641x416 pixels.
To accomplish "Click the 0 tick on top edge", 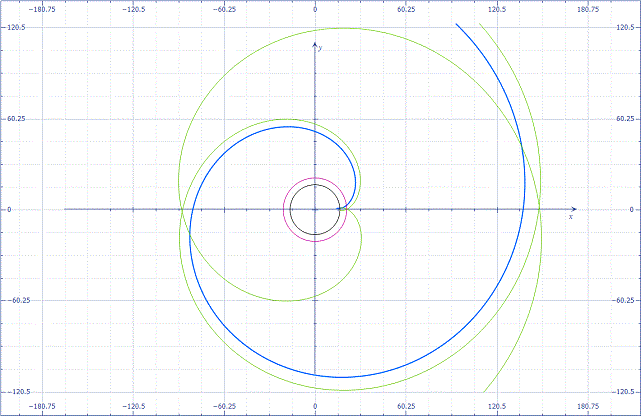I will (315, 9).
